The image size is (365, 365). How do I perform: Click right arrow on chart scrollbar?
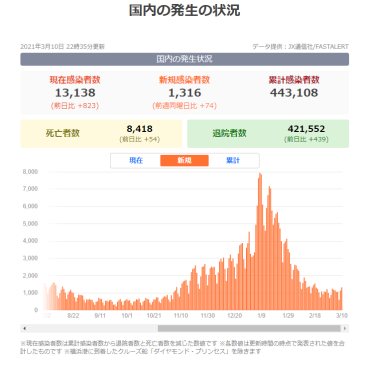(x=345, y=328)
